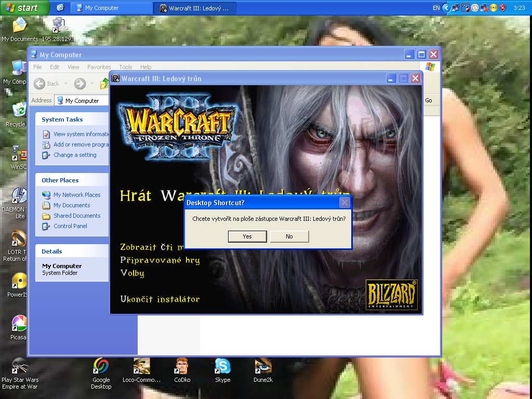
Task: Click the taskbar clock
Action: coord(519,8)
